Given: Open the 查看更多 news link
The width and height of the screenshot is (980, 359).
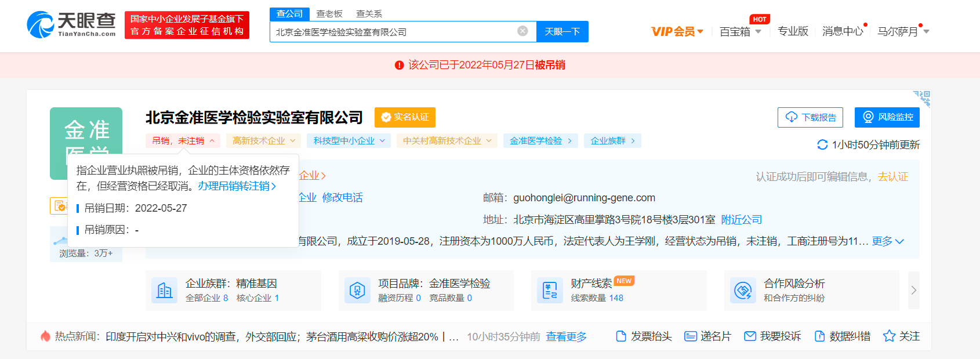Looking at the screenshot, I should pyautogui.click(x=567, y=336).
